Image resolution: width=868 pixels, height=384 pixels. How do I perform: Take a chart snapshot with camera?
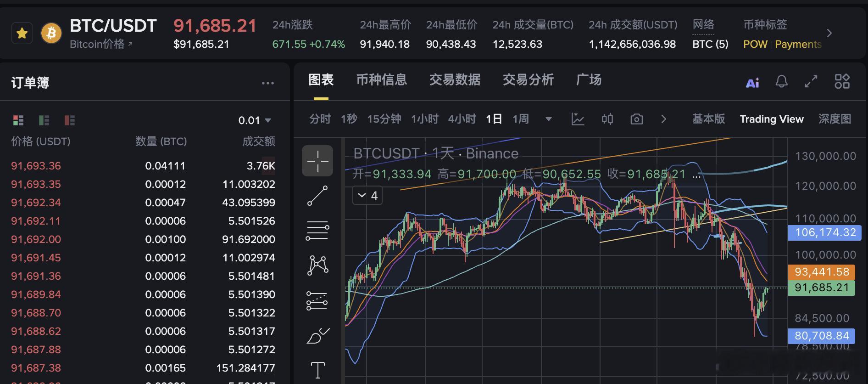[x=637, y=119]
